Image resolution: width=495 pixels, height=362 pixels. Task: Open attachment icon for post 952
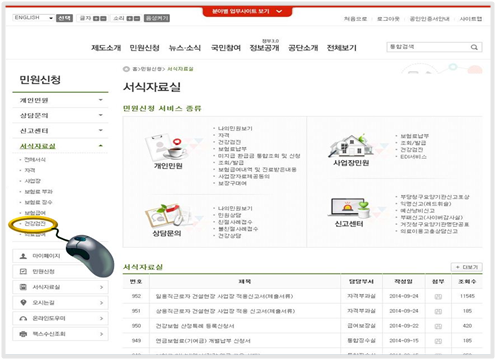(438, 296)
